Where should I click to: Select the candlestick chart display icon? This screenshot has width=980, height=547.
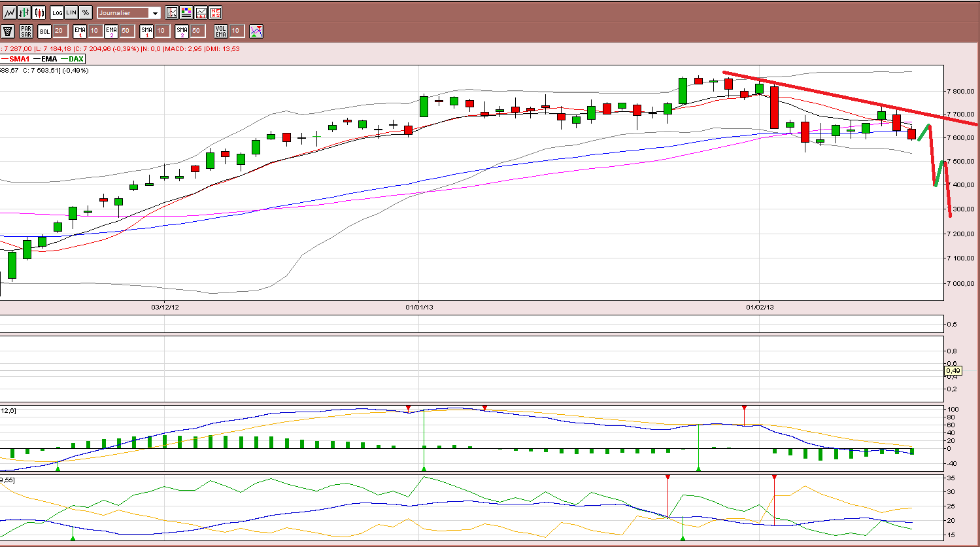point(39,12)
